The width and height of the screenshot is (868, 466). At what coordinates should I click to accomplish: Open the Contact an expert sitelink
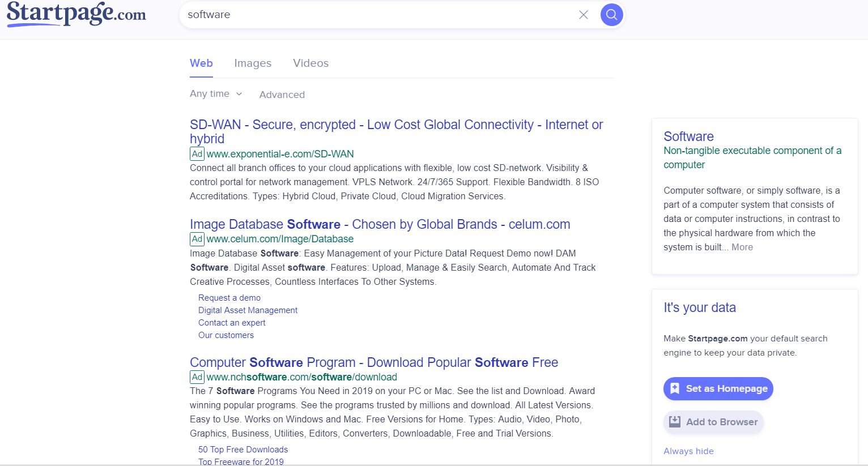[x=232, y=323]
